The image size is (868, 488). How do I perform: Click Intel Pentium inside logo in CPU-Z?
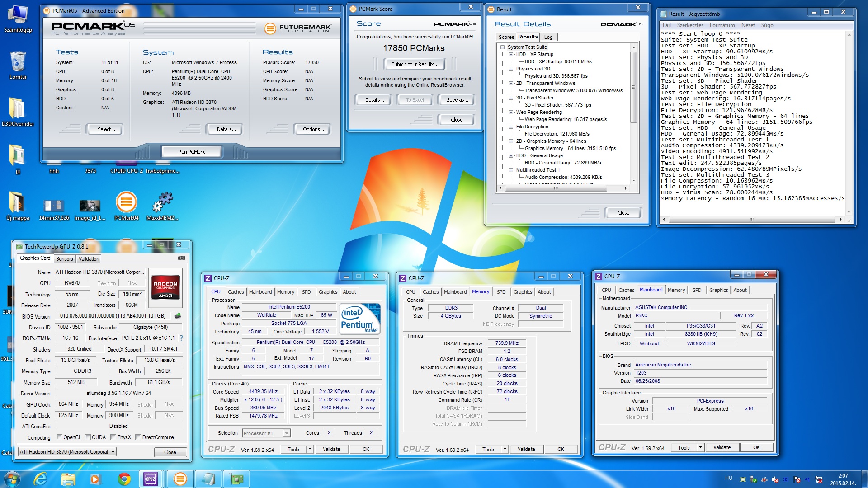click(x=360, y=319)
